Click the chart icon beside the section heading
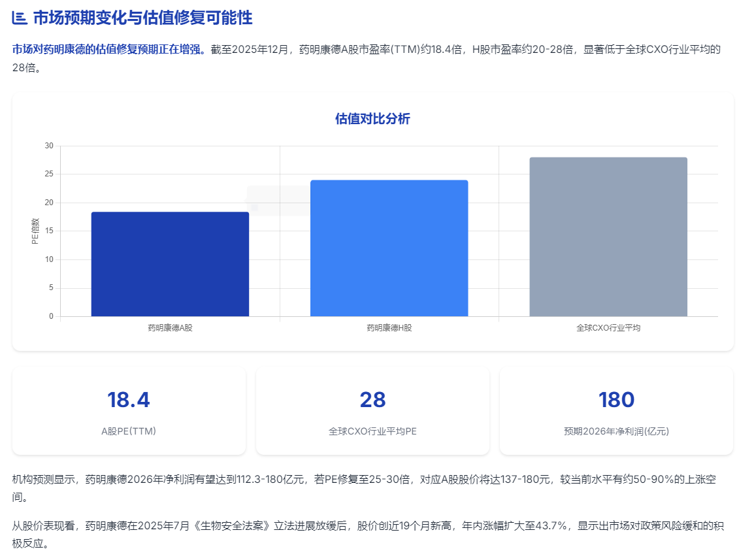 [x=20, y=18]
